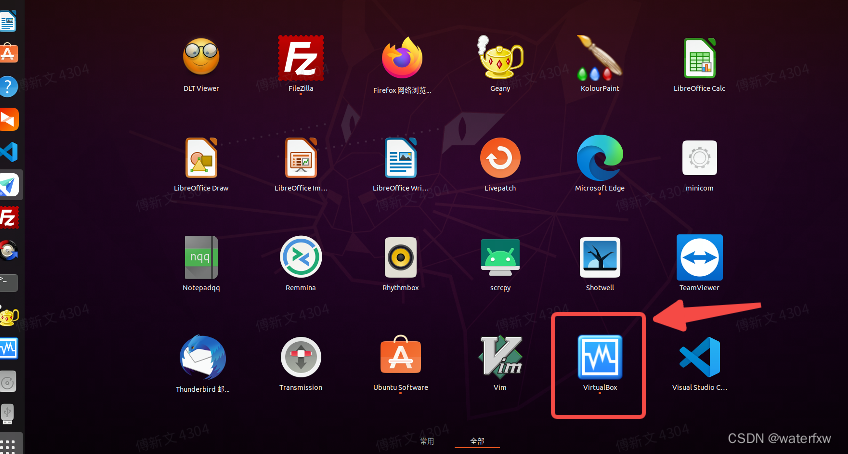Click the Geary teapot icon in the dock
Screen dimensions: 848x454
9,316
